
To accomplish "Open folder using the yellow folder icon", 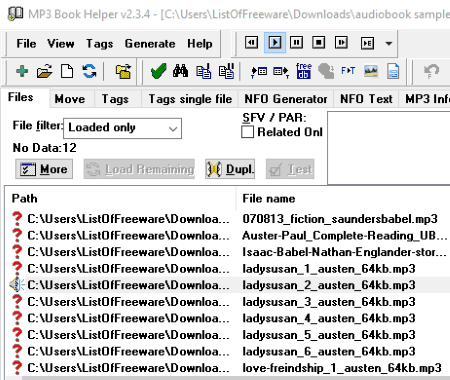I will click(x=44, y=71).
